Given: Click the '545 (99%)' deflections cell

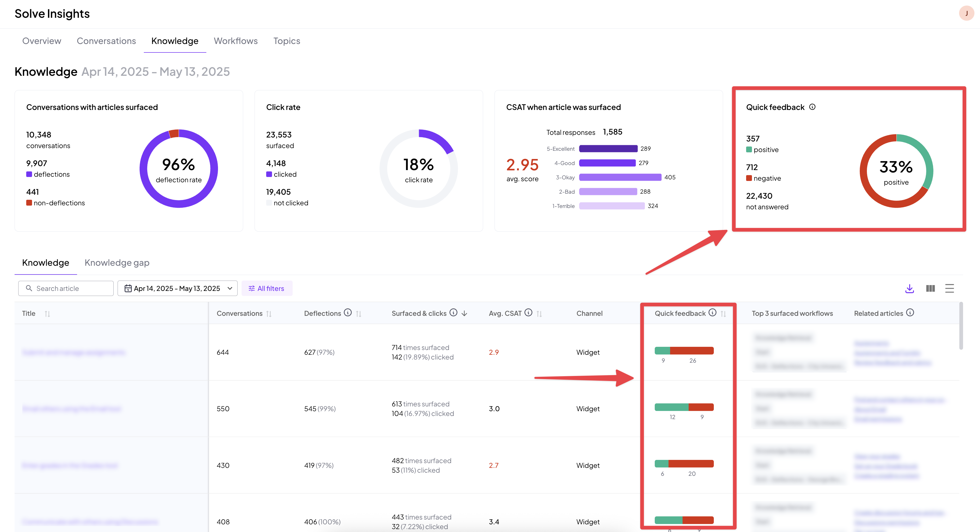Looking at the screenshot, I should pos(320,409).
